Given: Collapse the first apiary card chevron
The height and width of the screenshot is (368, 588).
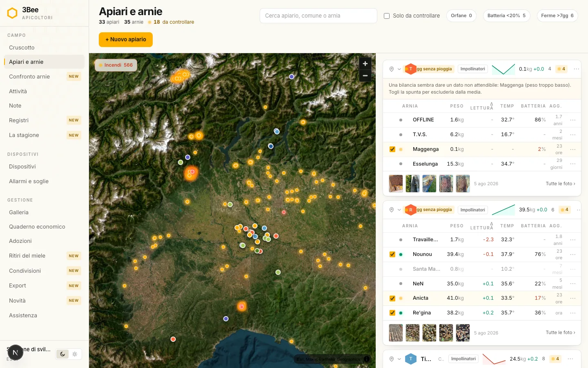Looking at the screenshot, I should (399, 69).
